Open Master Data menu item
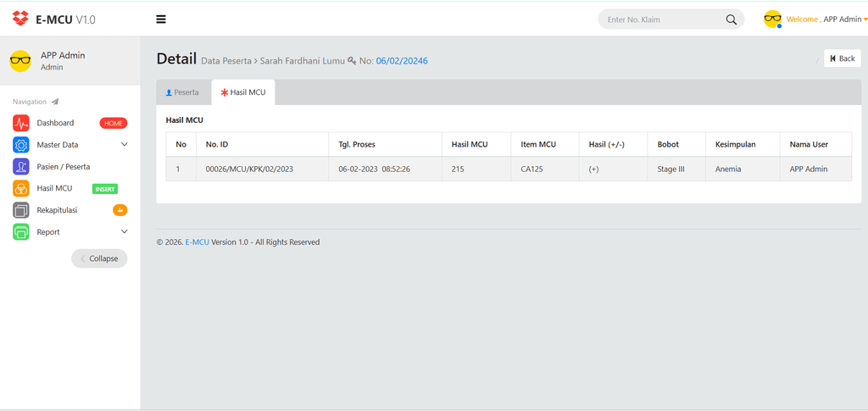 coord(58,145)
